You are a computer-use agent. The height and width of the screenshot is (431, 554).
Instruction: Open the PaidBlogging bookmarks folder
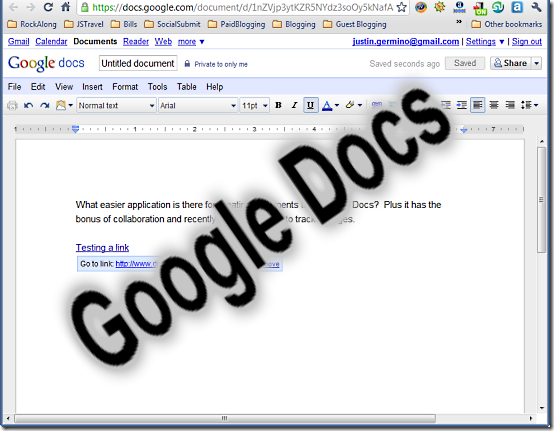237,24
